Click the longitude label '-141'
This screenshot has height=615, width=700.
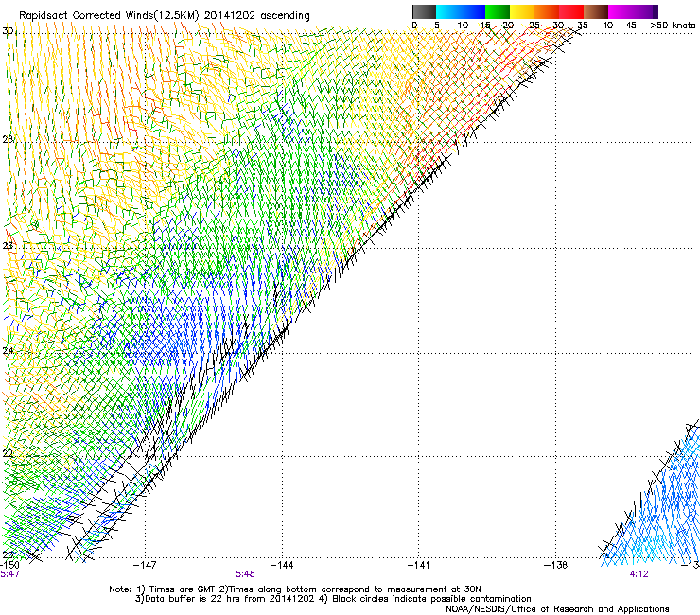click(419, 565)
